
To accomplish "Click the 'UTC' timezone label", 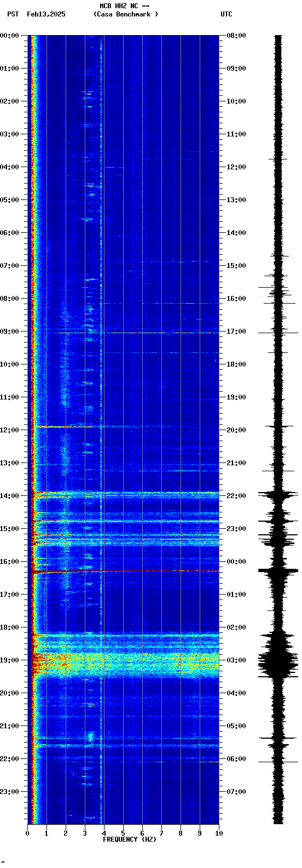I will pyautogui.click(x=226, y=14).
